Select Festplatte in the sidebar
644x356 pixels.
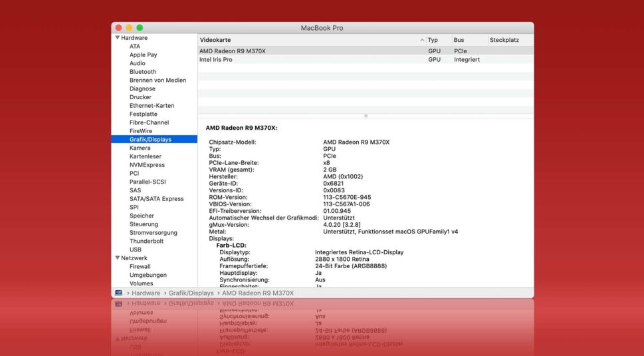[x=143, y=114]
